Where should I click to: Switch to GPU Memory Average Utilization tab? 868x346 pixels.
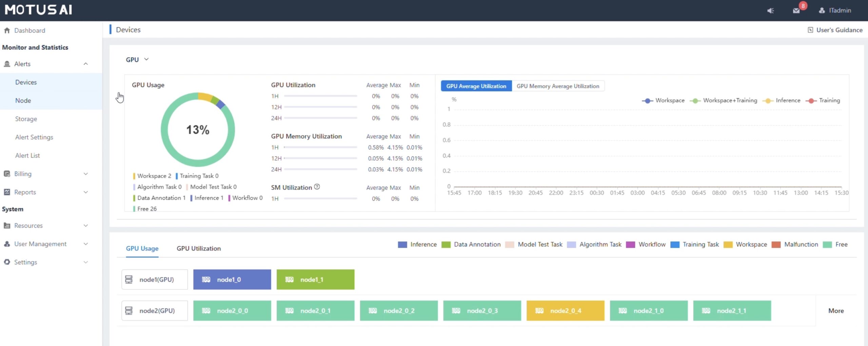558,86
